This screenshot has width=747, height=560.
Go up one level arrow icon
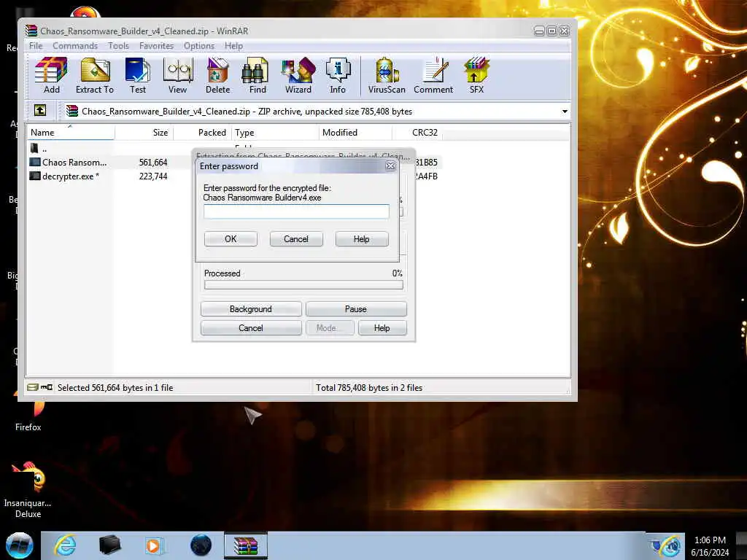click(x=40, y=111)
